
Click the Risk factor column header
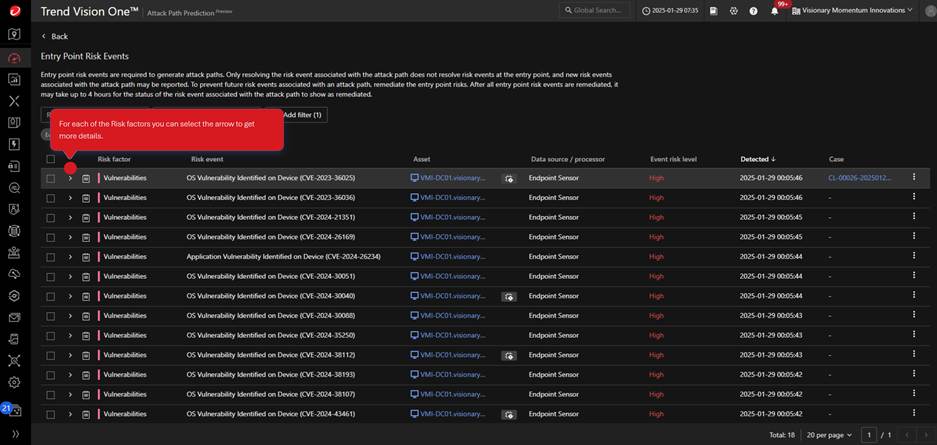(x=114, y=159)
